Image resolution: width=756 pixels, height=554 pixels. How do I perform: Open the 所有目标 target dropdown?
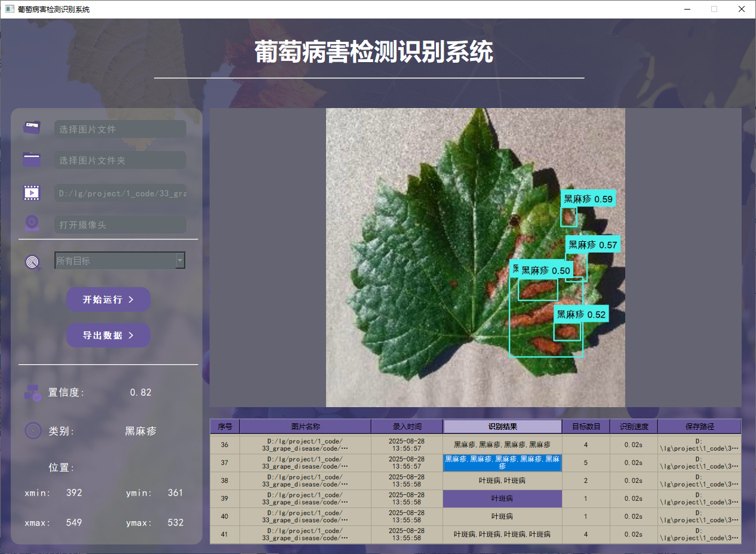point(120,260)
